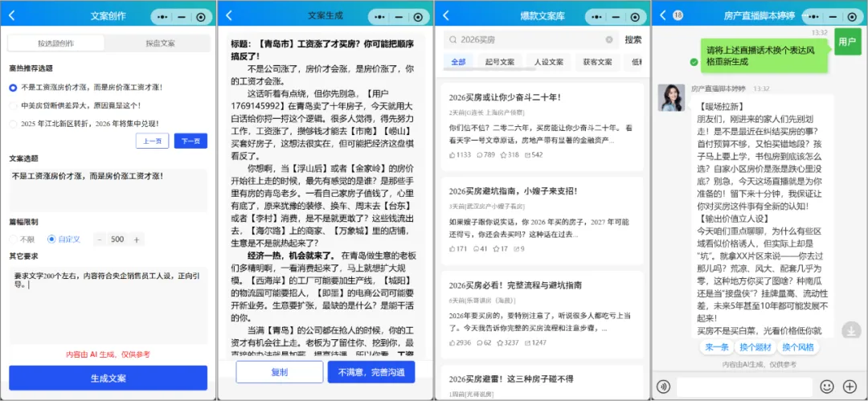Click the scroll-to-bottom arrow in chat
The height and width of the screenshot is (401, 868).
(x=850, y=330)
